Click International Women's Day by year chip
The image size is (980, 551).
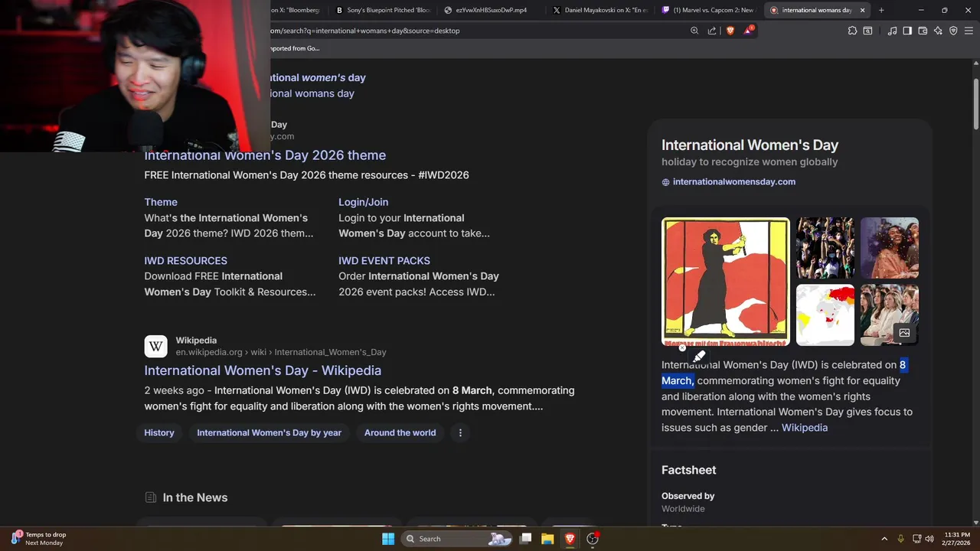[x=269, y=432]
